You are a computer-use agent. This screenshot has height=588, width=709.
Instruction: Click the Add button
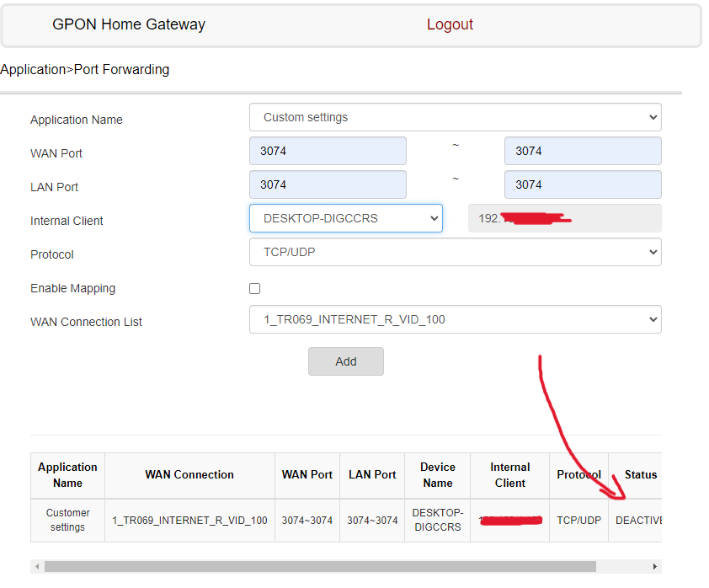pyautogui.click(x=345, y=361)
